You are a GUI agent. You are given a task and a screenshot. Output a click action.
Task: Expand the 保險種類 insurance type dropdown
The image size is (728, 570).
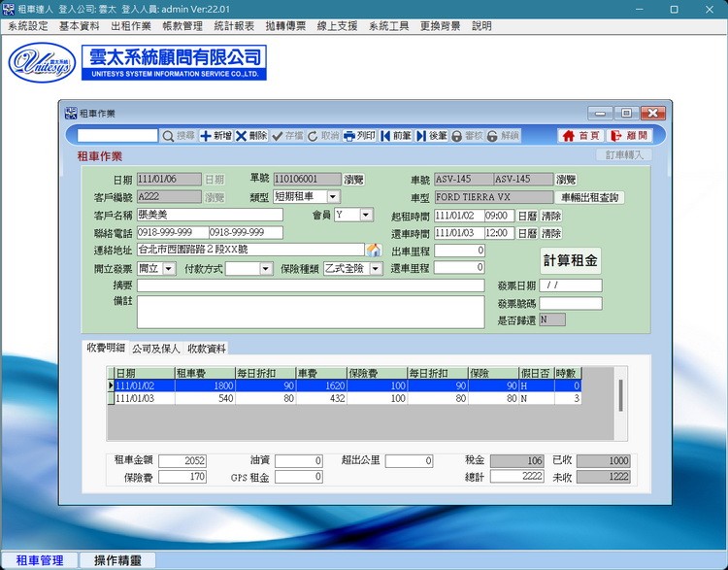[376, 268]
